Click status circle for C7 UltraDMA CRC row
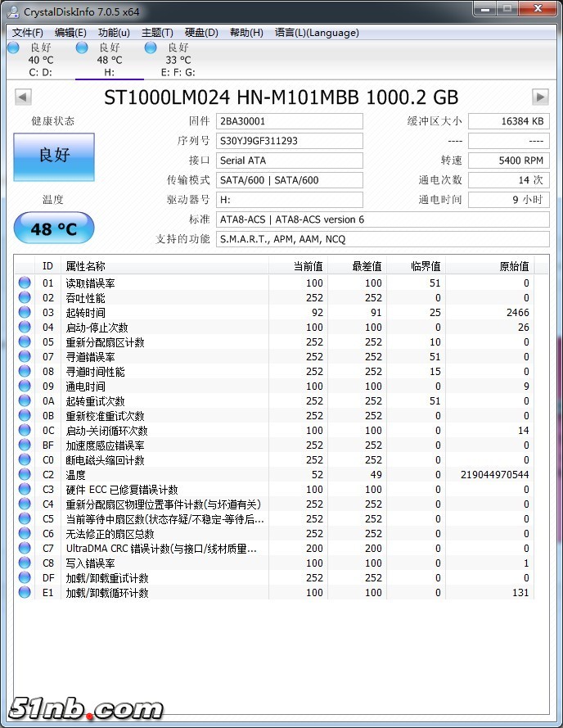The height and width of the screenshot is (728, 563). point(25,548)
